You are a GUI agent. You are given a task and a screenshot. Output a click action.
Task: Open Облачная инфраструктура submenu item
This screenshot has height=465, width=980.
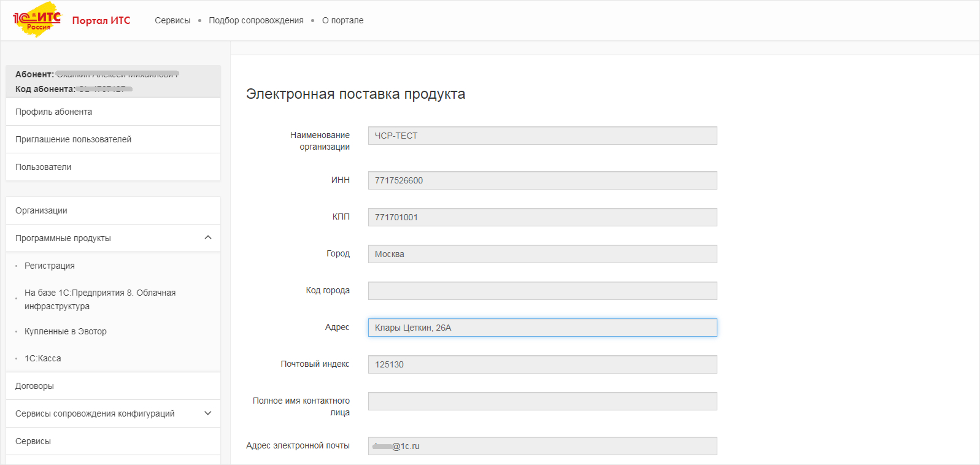point(100,299)
